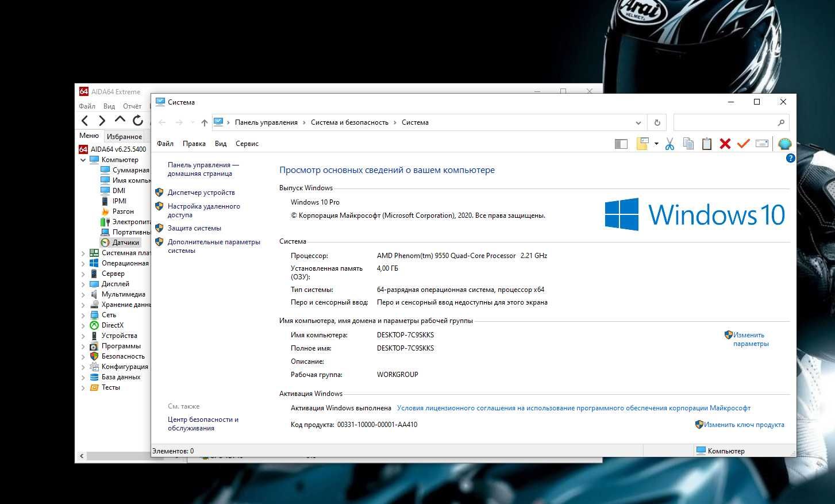
Task: Click the red X Delete icon in the toolbar
Action: pyautogui.click(x=725, y=144)
